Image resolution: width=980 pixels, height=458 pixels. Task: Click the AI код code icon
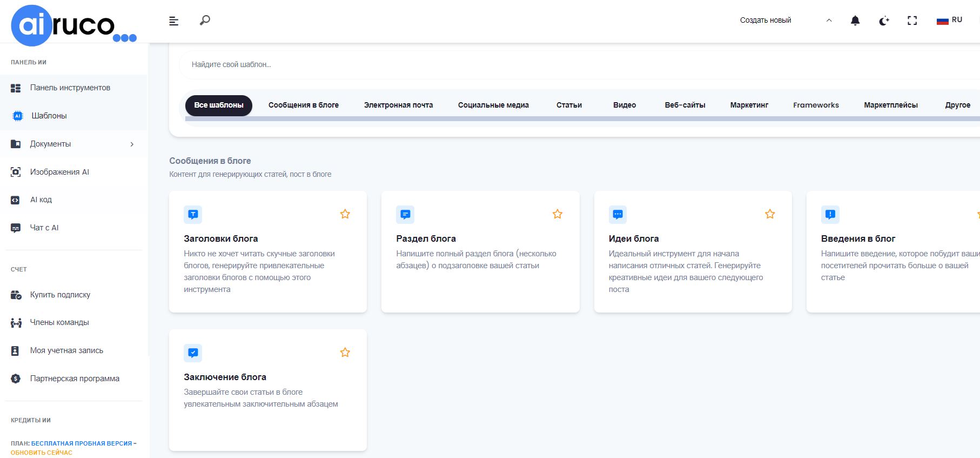[x=16, y=200]
